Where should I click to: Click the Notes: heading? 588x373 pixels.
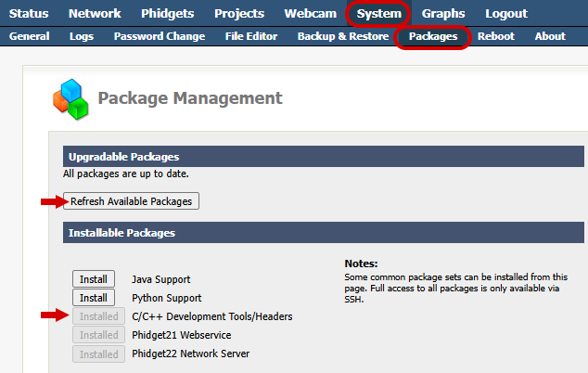click(361, 264)
